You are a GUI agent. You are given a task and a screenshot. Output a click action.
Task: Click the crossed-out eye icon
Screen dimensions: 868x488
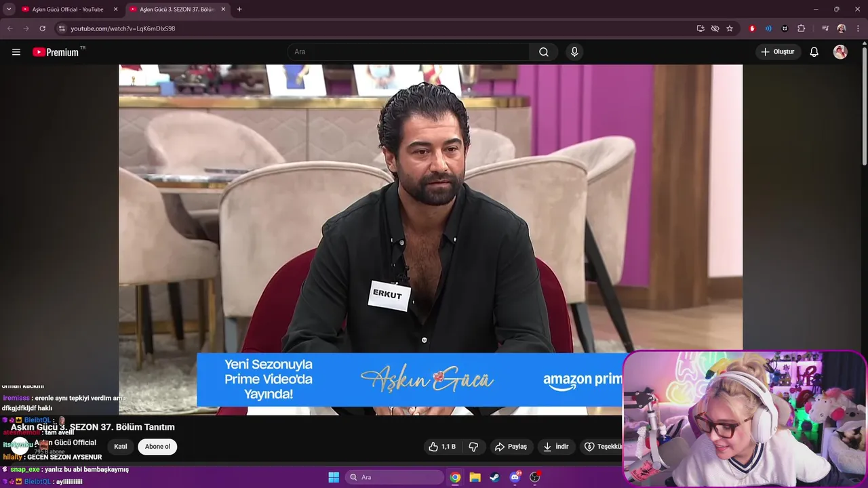tap(715, 28)
